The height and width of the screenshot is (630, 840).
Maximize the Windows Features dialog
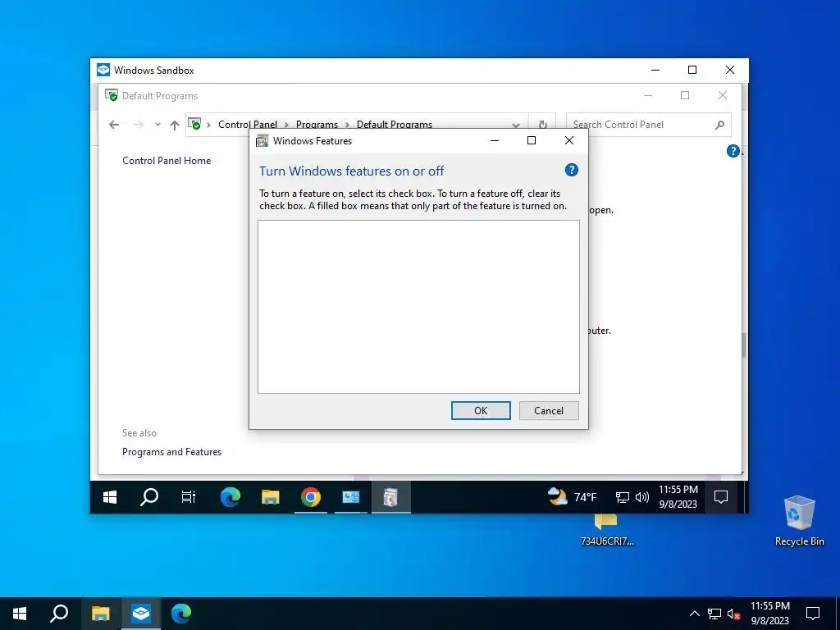point(532,140)
